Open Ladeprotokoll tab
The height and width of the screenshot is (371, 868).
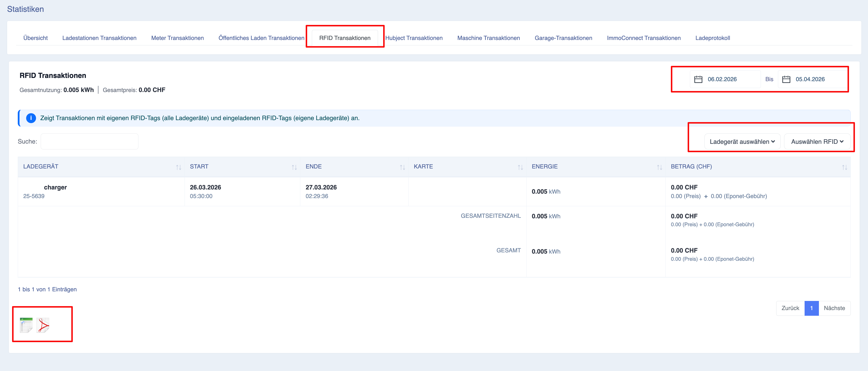713,38
